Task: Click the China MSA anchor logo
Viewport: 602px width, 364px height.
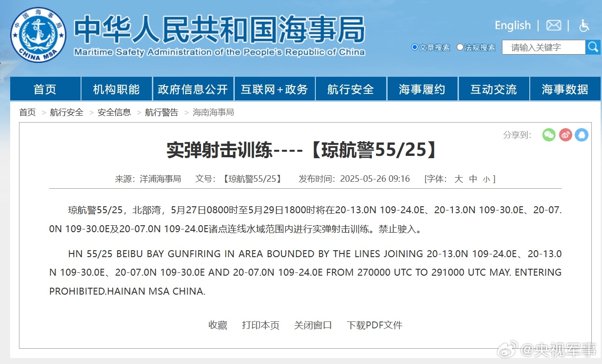Action: 38,35
